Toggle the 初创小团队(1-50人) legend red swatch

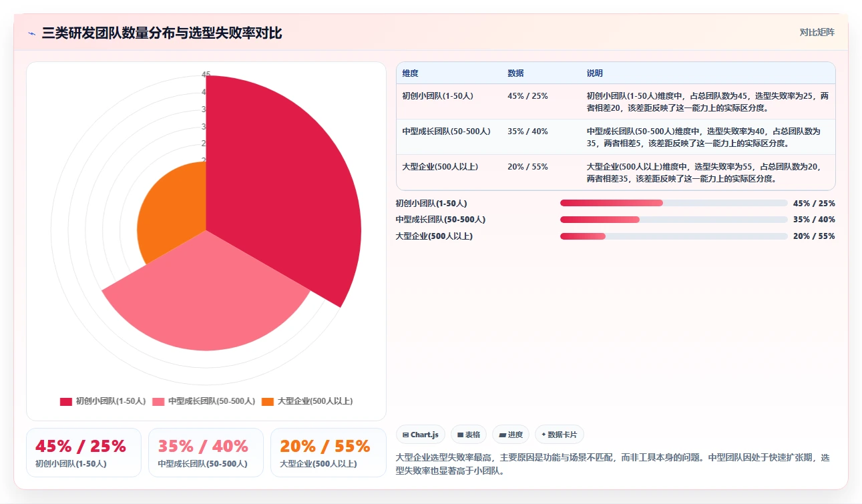tap(66, 401)
